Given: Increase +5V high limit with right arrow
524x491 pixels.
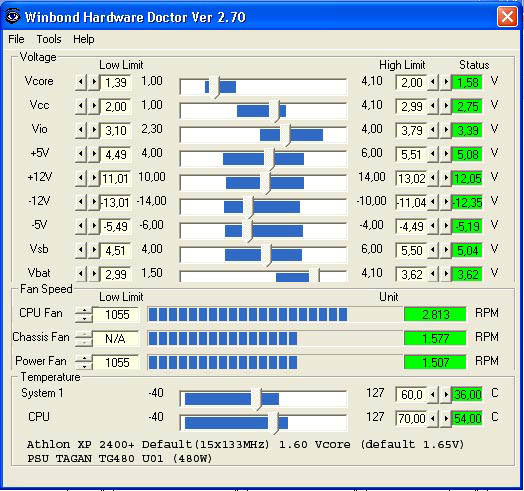Looking at the screenshot, I should 446,154.
